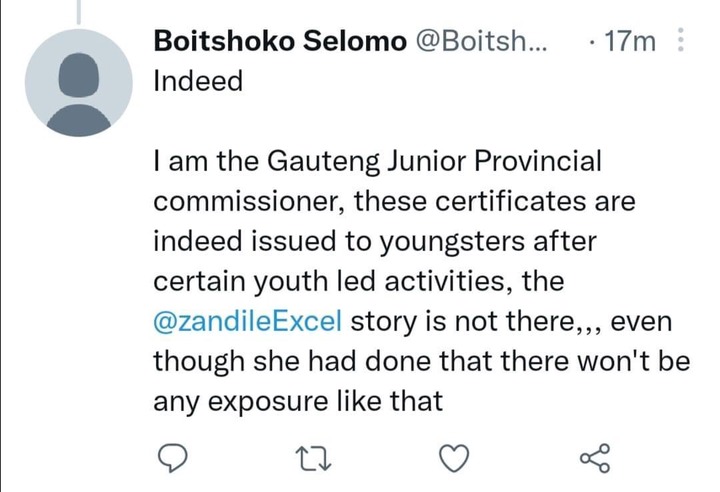
Task: Click 'commissioner, these certificates are' text line
Action: coord(394,201)
